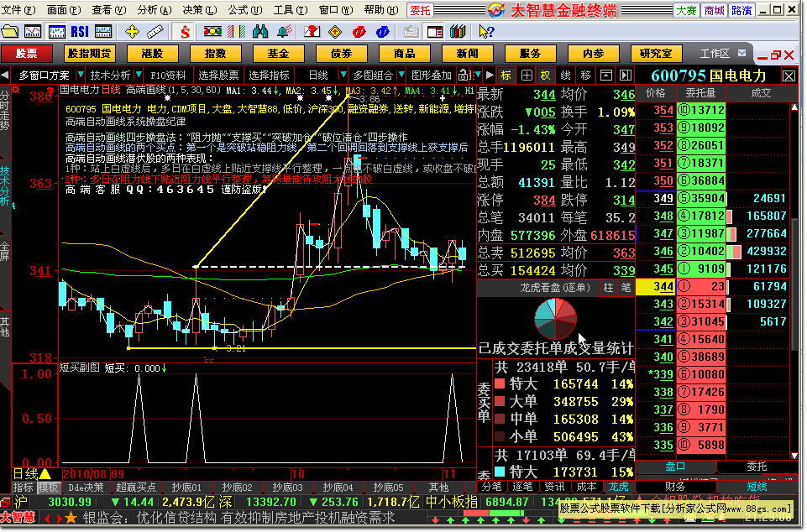Click the order-size pie chart
Screen dimensions: 807x532
point(555,319)
